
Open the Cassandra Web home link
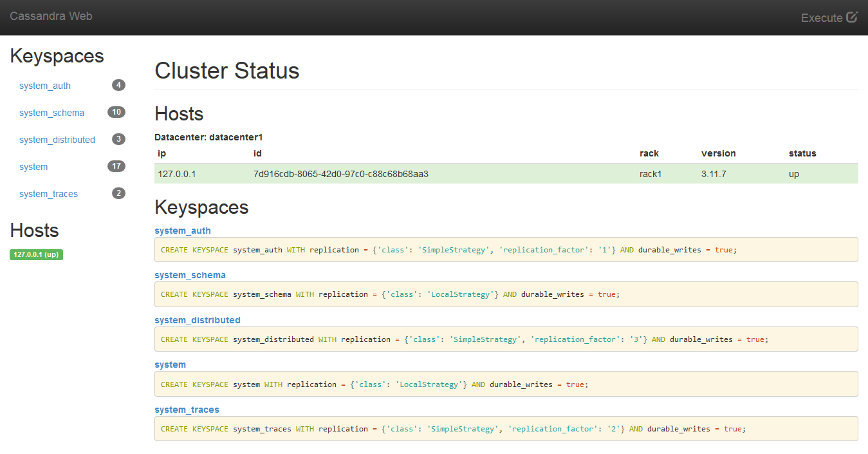[51, 16]
